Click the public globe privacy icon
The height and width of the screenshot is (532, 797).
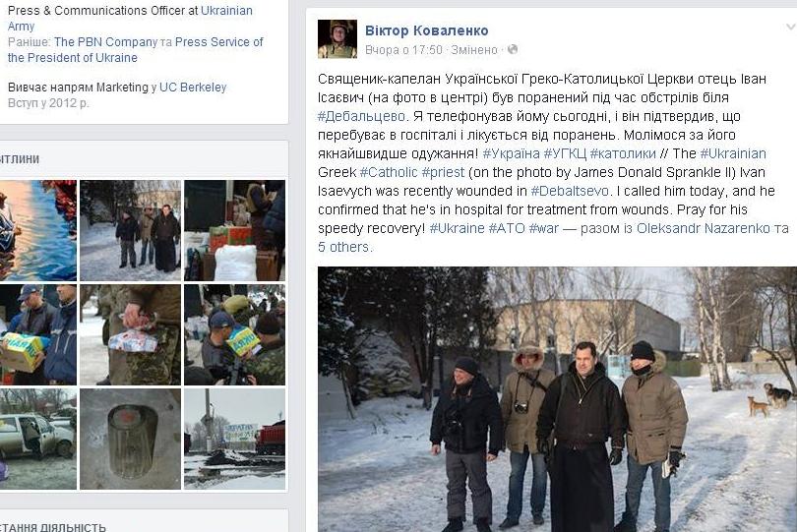click(x=513, y=49)
